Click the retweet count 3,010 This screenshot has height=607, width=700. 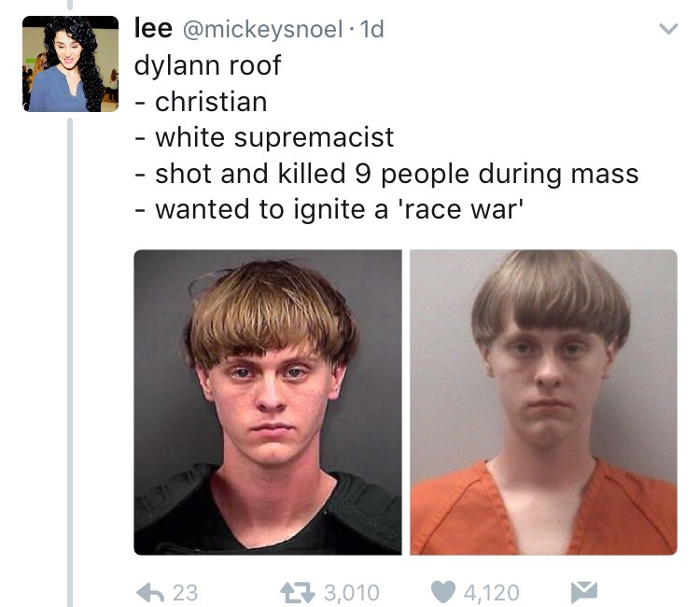(x=351, y=593)
